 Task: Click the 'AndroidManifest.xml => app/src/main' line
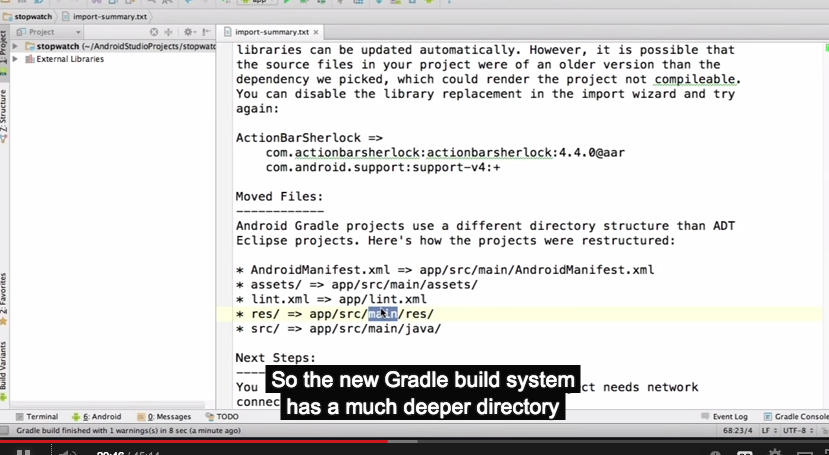445,270
